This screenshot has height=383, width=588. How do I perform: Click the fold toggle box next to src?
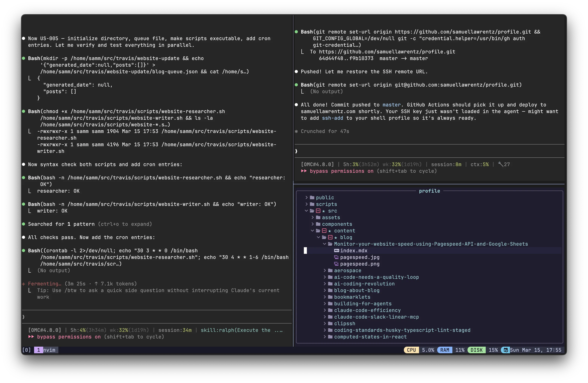318,211
